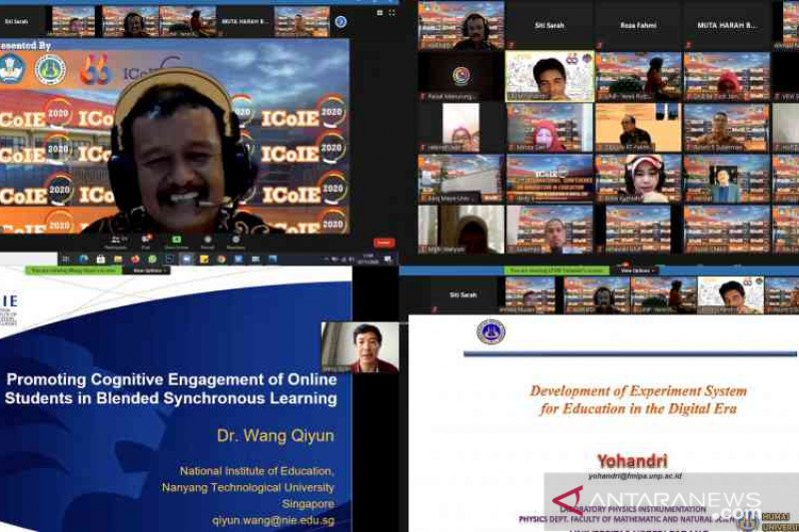Click 'Development of Experiment System' slide title
Viewport: 799px width, 532px height.
tap(638, 399)
